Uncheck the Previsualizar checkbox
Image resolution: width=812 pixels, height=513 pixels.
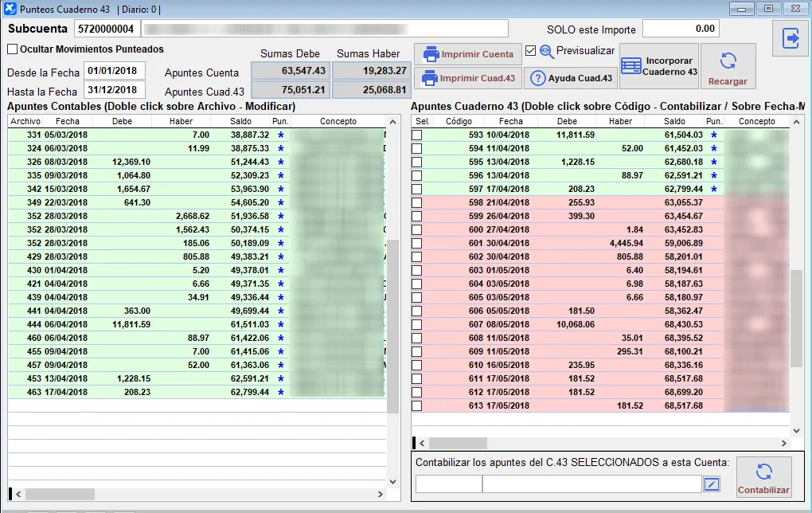531,51
